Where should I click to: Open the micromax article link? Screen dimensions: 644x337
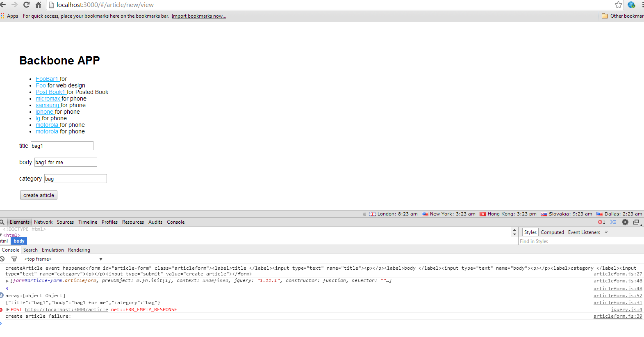tap(48, 99)
